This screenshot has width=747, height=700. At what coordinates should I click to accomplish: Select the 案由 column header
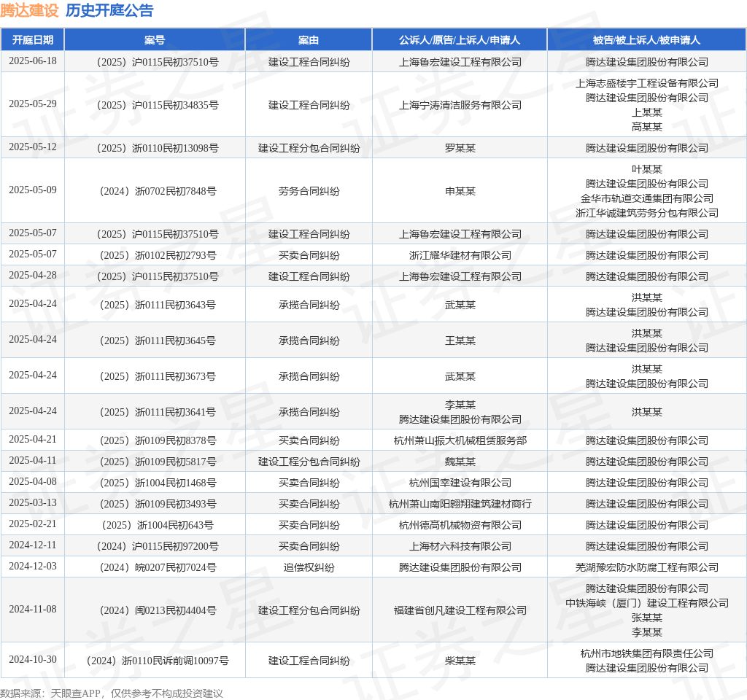[309, 40]
